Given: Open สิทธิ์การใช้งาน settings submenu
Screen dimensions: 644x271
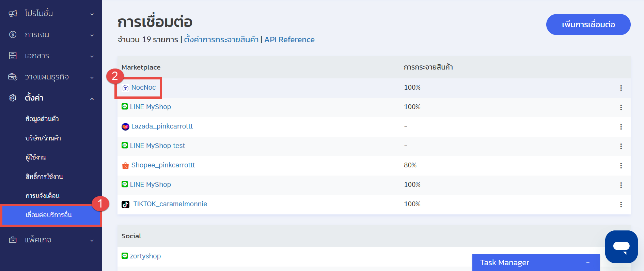Looking at the screenshot, I should coord(44,176).
